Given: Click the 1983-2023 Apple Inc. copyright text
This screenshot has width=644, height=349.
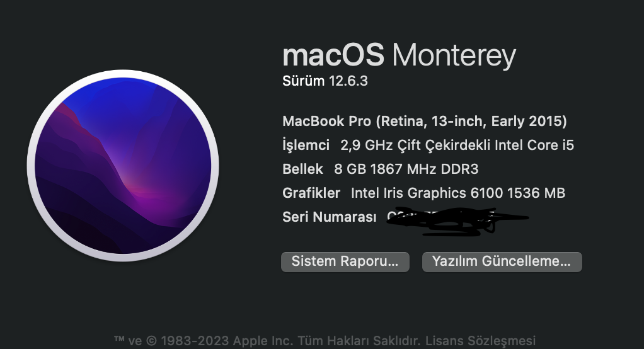Looking at the screenshot, I should tap(222, 340).
